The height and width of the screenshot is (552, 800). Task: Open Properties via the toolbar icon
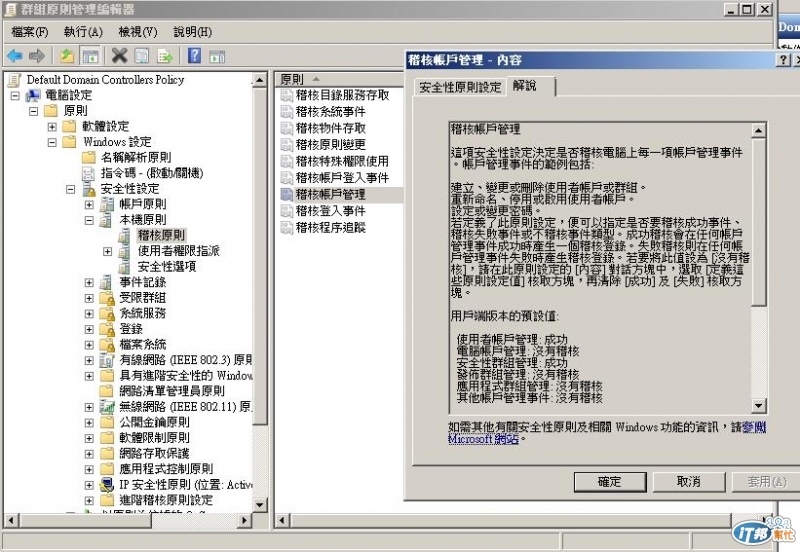click(142, 56)
